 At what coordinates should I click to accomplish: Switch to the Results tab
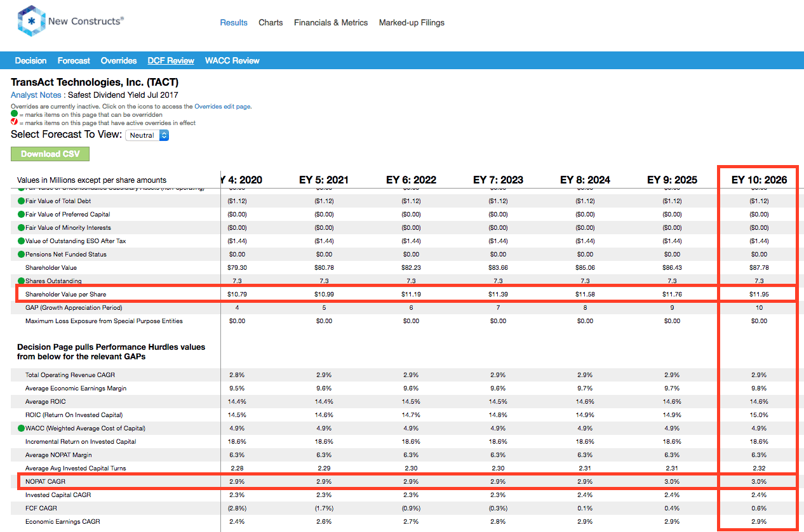[x=234, y=23]
